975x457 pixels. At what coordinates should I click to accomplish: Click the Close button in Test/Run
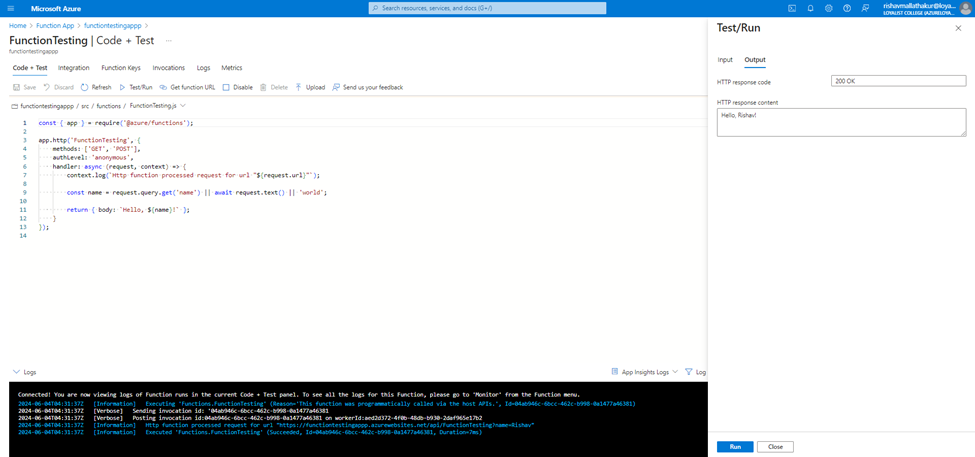coord(775,447)
